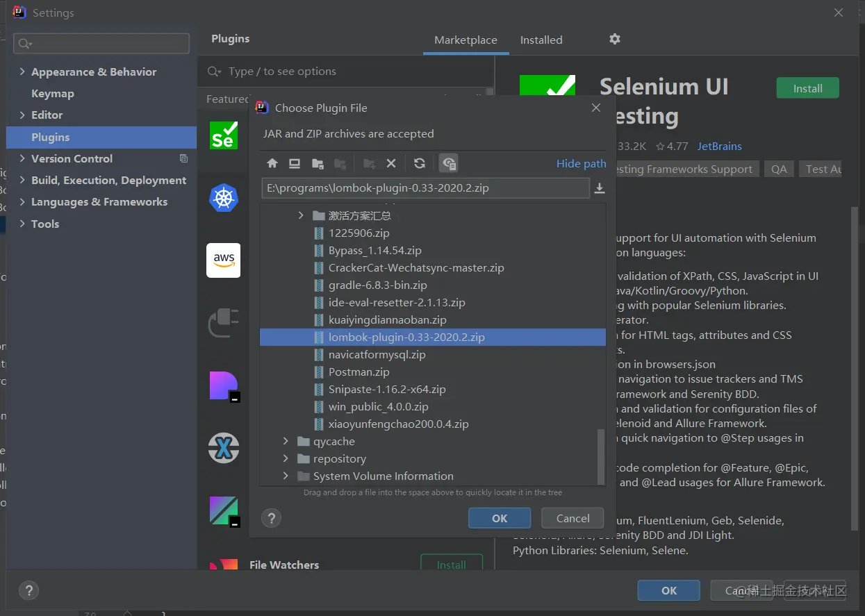Viewport: 865px width, 616px height.
Task: Focus the settings search box
Action: point(101,43)
